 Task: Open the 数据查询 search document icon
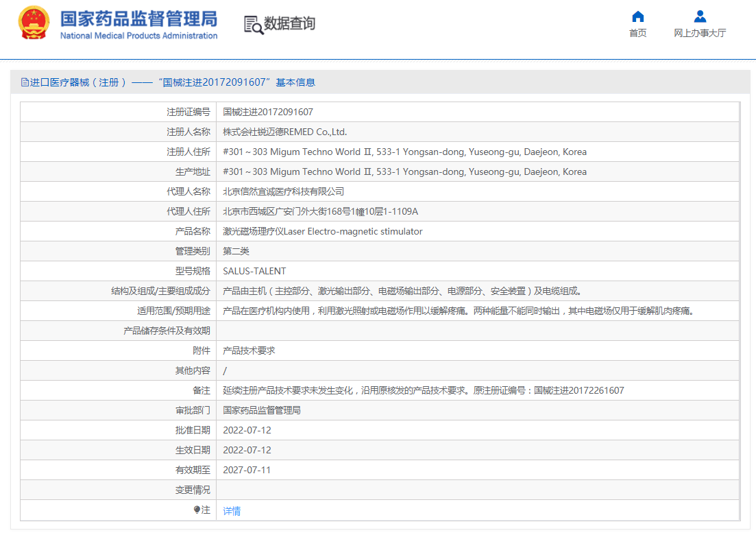(254, 25)
